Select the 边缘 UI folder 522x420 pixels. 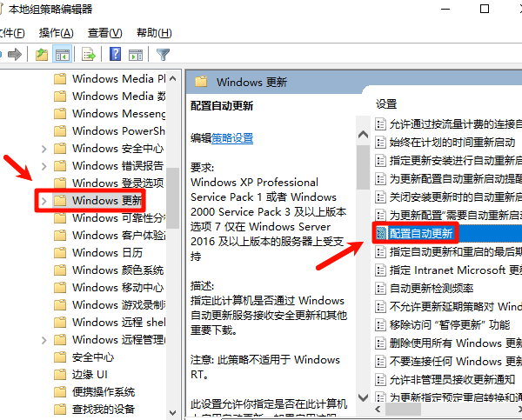pos(81,375)
